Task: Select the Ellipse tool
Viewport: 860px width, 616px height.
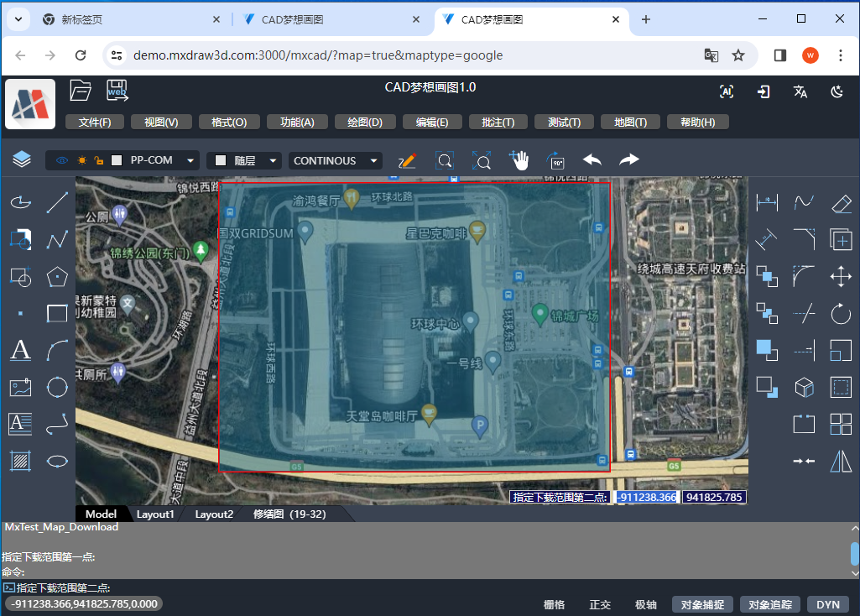Action: pyautogui.click(x=57, y=462)
